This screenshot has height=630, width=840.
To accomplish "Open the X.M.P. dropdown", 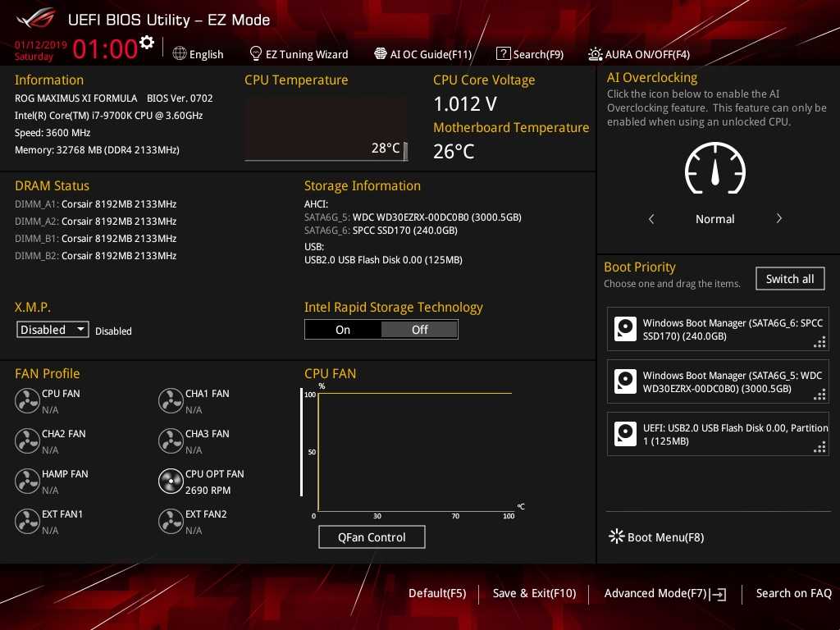I will [53, 330].
